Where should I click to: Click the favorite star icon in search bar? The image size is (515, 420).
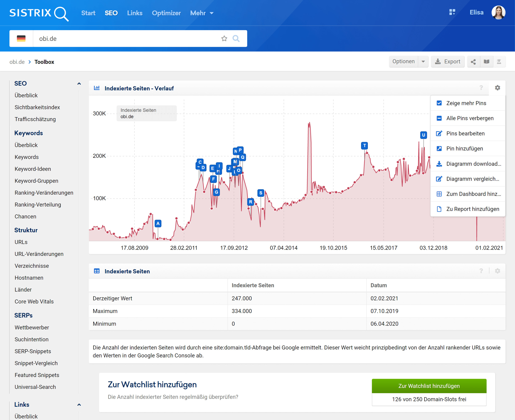224,39
